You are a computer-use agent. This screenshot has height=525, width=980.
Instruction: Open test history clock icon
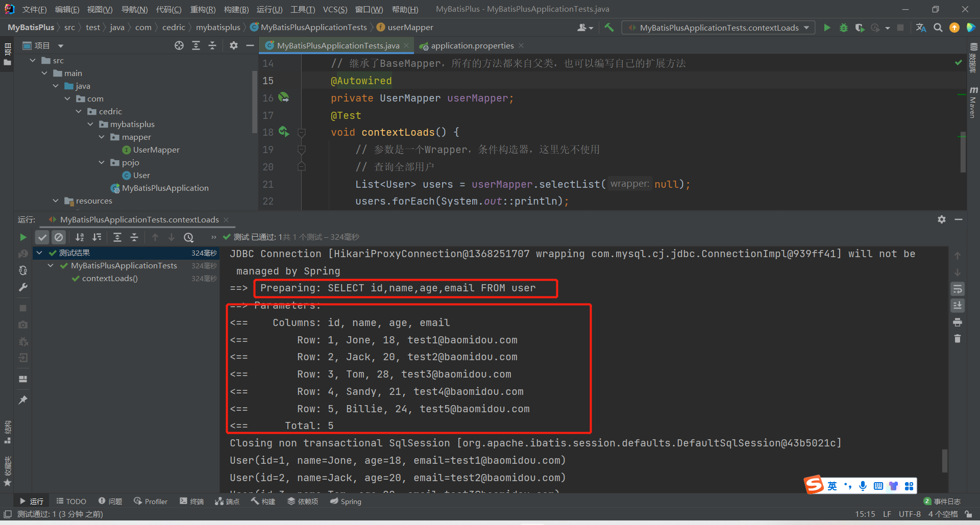pyautogui.click(x=189, y=237)
